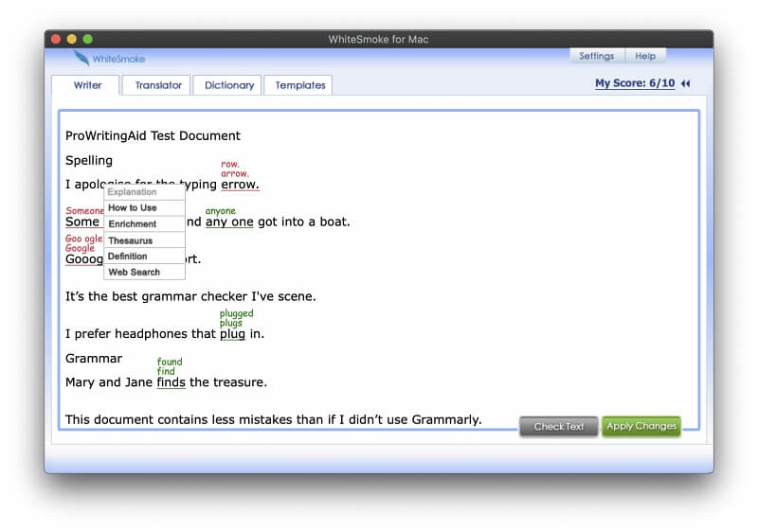Choose Enrichment from context menu
This screenshot has height=532, width=758.
[x=145, y=223]
